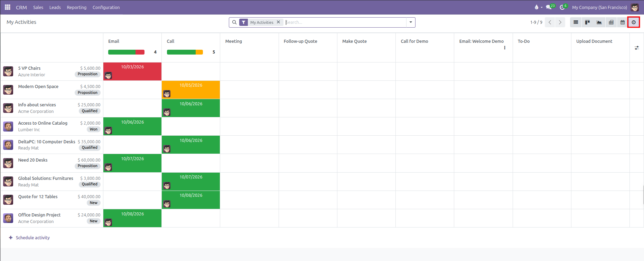
Task: Switch to activity view
Action: (x=634, y=22)
